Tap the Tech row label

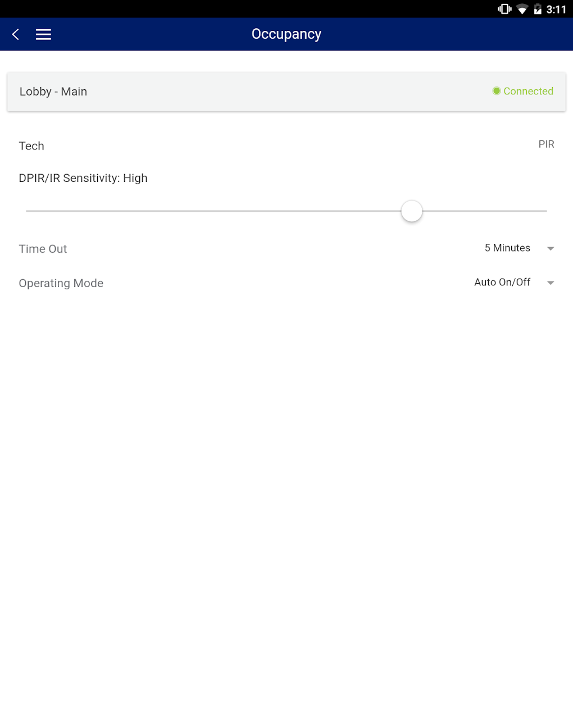click(x=31, y=146)
